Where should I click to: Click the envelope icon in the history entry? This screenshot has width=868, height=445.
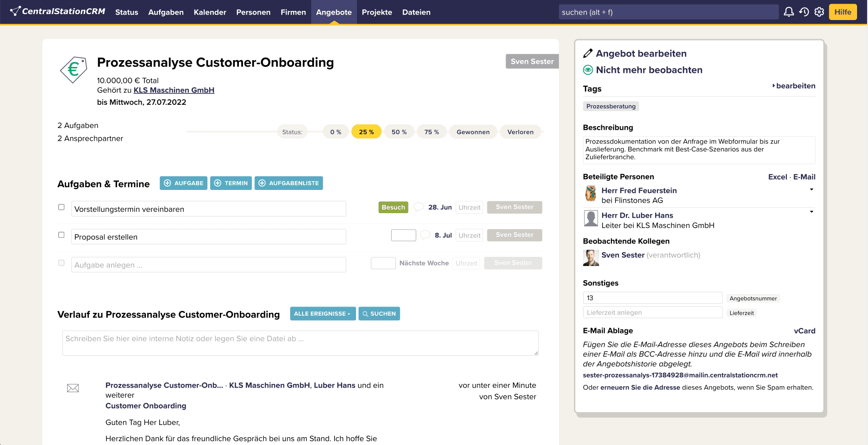[x=73, y=388]
